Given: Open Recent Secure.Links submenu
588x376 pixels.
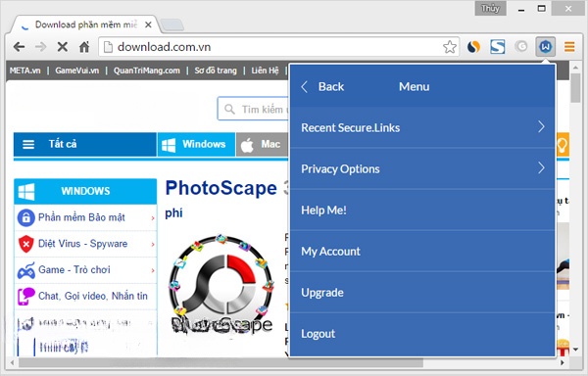Looking at the screenshot, I should pyautogui.click(x=422, y=127).
